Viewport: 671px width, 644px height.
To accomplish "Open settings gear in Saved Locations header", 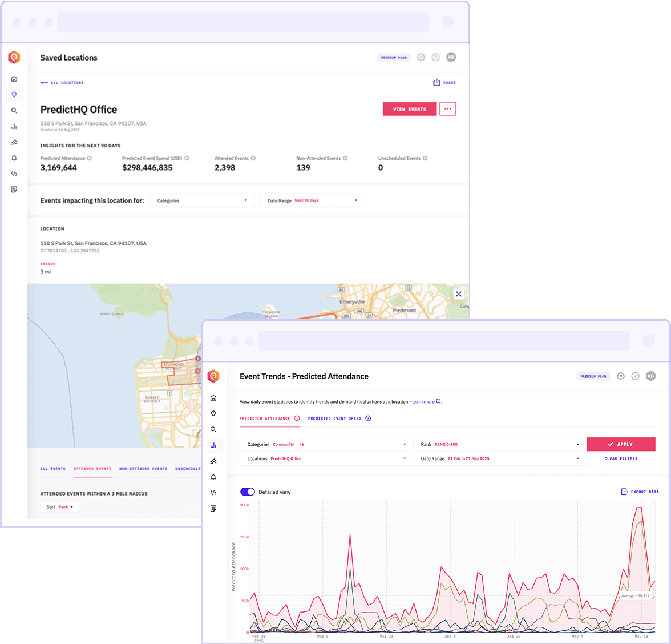I will (x=421, y=57).
